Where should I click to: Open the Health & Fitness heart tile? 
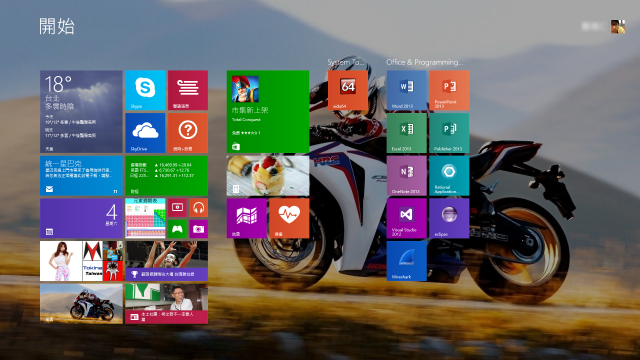pos(289,218)
